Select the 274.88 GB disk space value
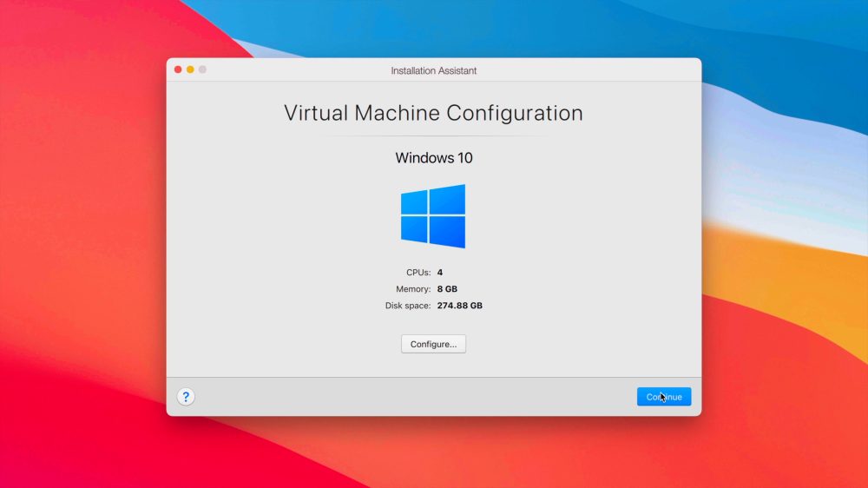 [460, 306]
